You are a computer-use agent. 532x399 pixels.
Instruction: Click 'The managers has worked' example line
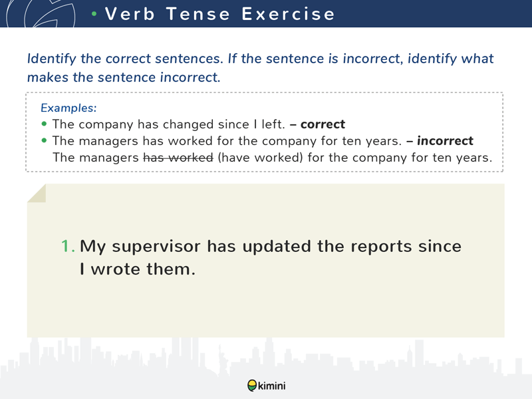point(227,141)
